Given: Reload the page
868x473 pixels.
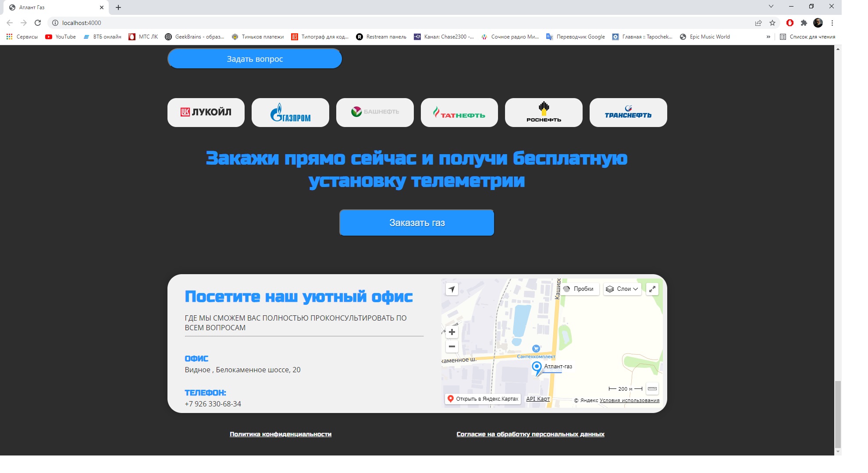Looking at the screenshot, I should click(x=38, y=23).
